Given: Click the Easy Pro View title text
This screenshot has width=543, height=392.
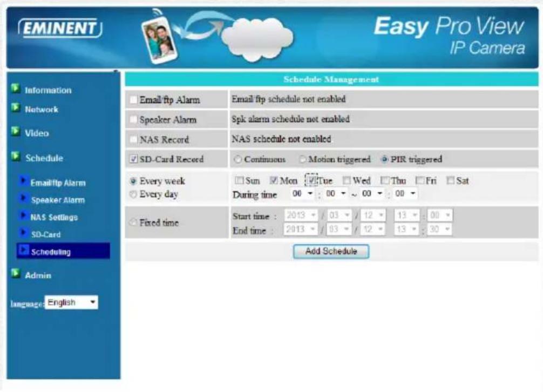Looking at the screenshot, I should [449, 26].
